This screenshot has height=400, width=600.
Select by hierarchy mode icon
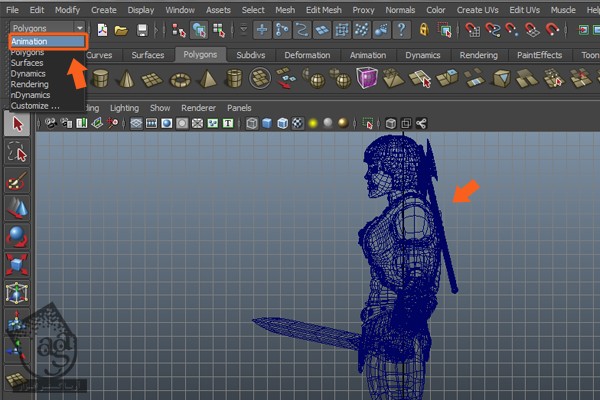click(x=178, y=30)
